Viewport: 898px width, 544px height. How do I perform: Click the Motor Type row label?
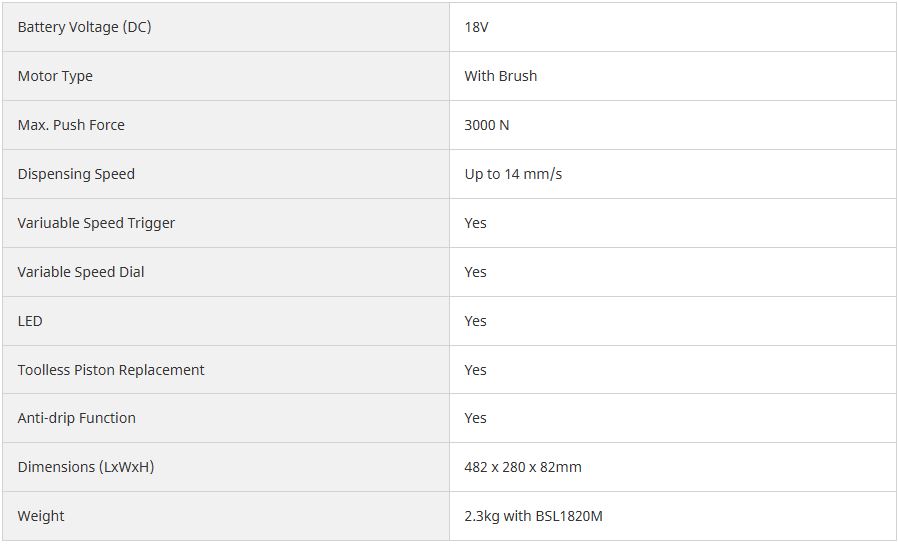pyautogui.click(x=55, y=76)
